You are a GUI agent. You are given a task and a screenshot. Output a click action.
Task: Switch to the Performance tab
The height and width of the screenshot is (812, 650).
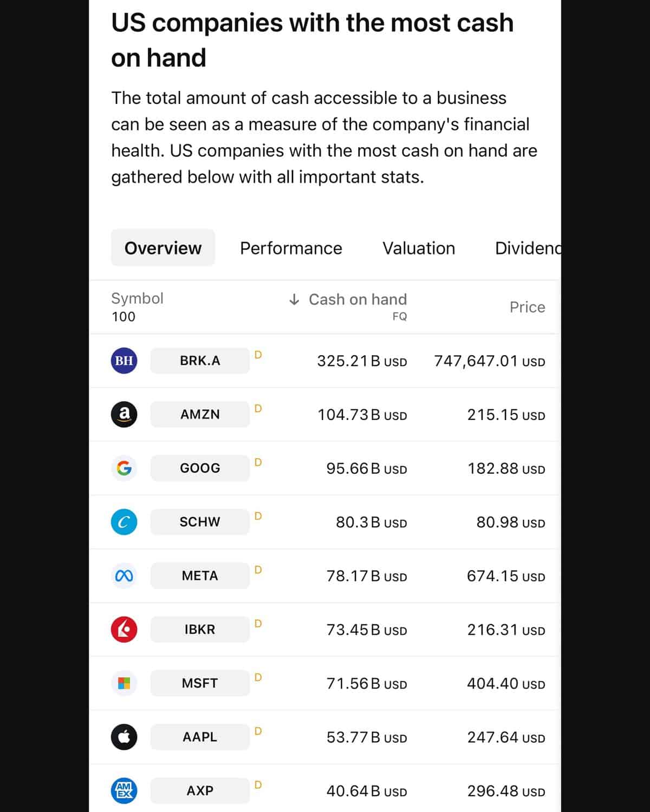tap(291, 248)
